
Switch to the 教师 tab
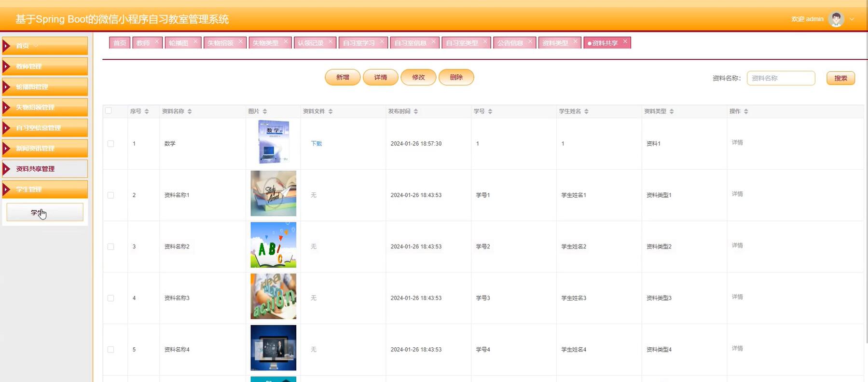(x=143, y=43)
